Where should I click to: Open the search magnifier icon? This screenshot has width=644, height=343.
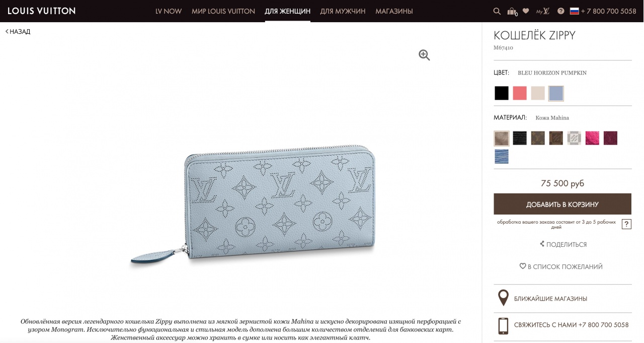pos(497,11)
